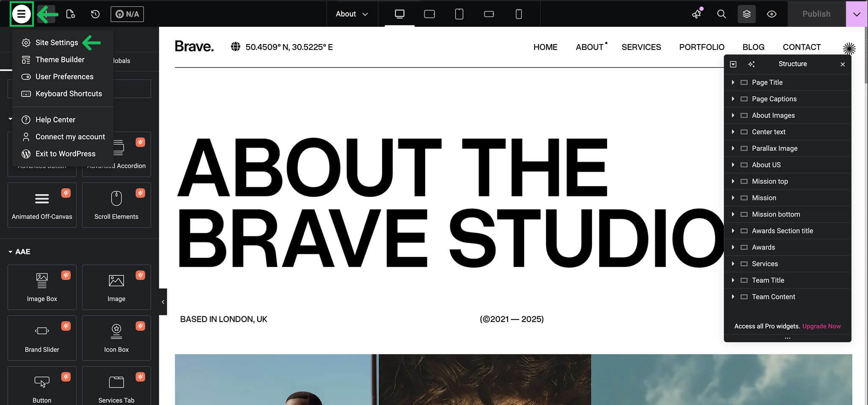
Task: Open the About page dropdown
Action: (352, 14)
